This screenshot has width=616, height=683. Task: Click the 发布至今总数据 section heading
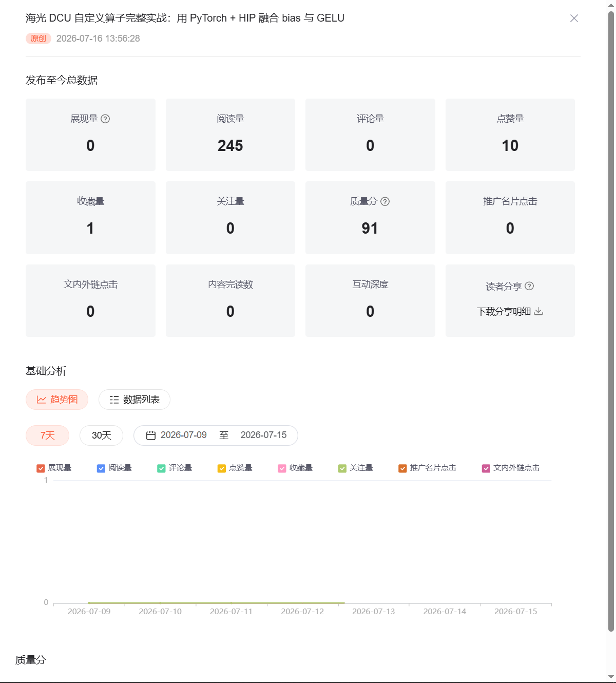tap(62, 80)
